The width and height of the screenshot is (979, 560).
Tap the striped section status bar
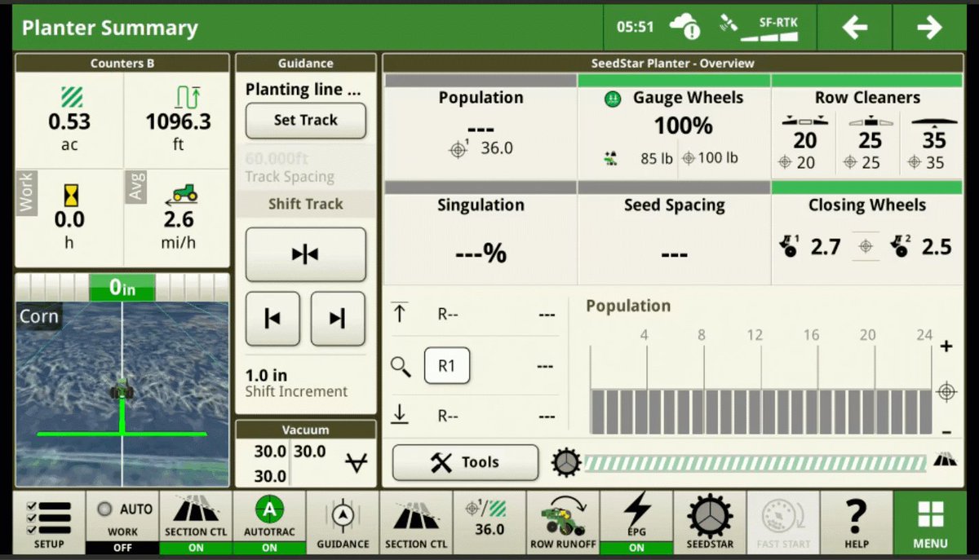click(x=755, y=463)
